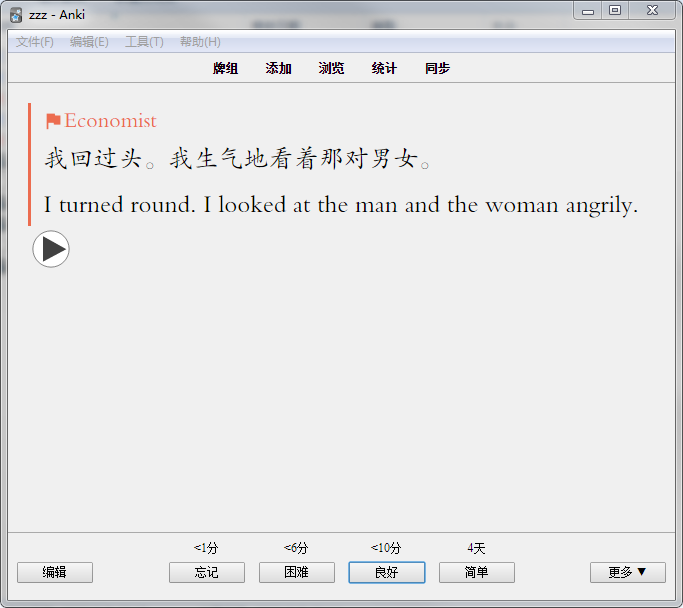Click 同步 to sync the collection
The width and height of the screenshot is (683, 608).
[437, 68]
